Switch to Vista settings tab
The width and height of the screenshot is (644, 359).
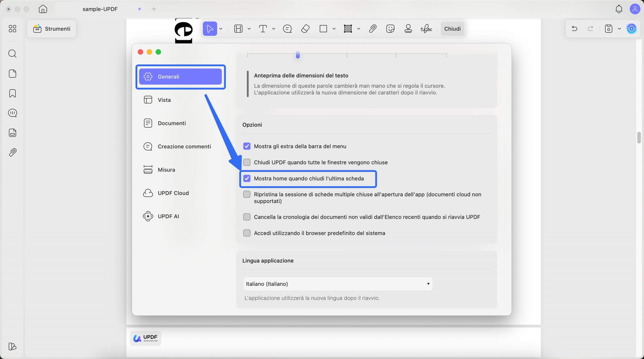164,100
